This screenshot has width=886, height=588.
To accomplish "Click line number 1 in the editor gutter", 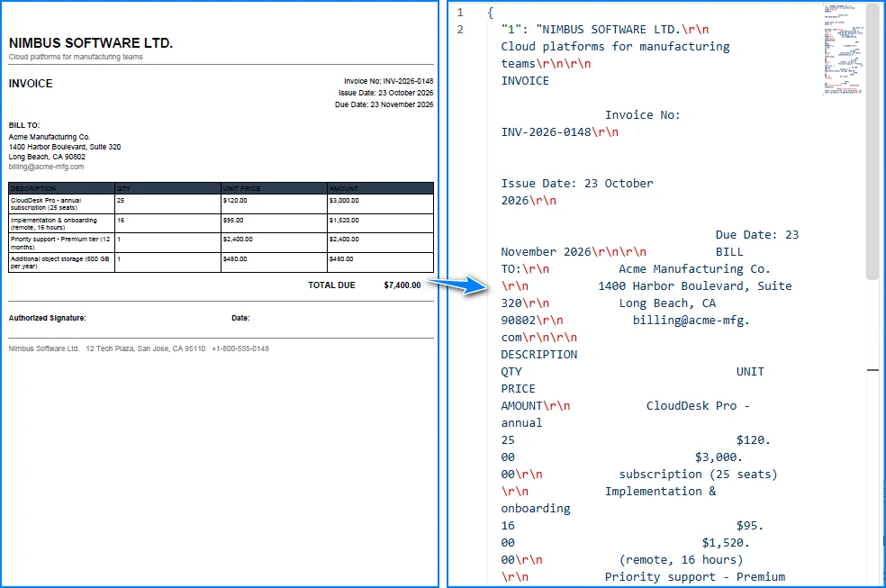I will (460, 13).
